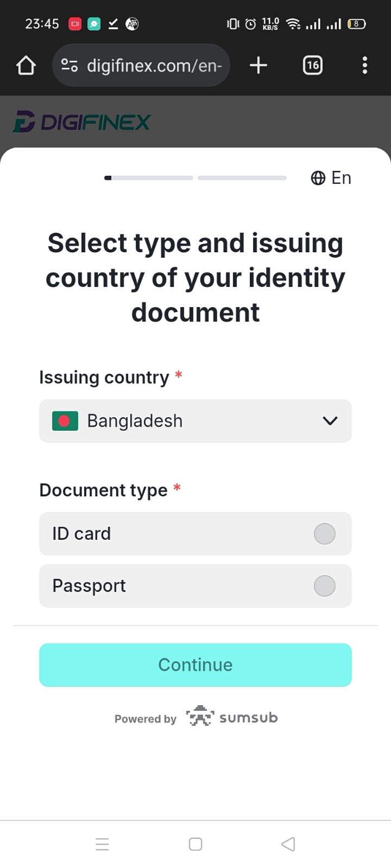Tap the verification step progress bar

click(195, 178)
